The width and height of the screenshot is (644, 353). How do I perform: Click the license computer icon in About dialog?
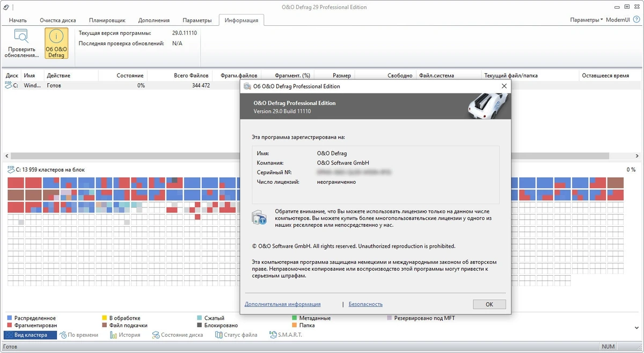point(259,218)
